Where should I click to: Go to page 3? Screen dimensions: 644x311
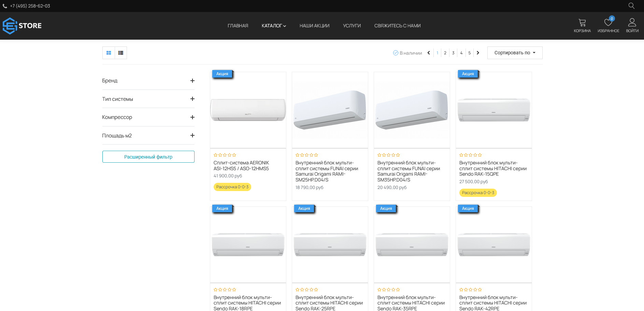pyautogui.click(x=453, y=53)
